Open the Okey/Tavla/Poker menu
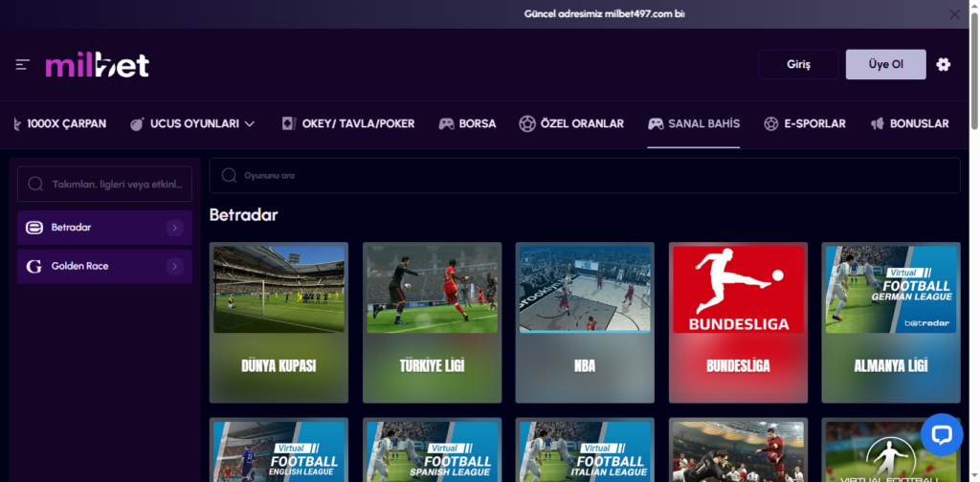This screenshot has height=482, width=980. click(x=347, y=123)
